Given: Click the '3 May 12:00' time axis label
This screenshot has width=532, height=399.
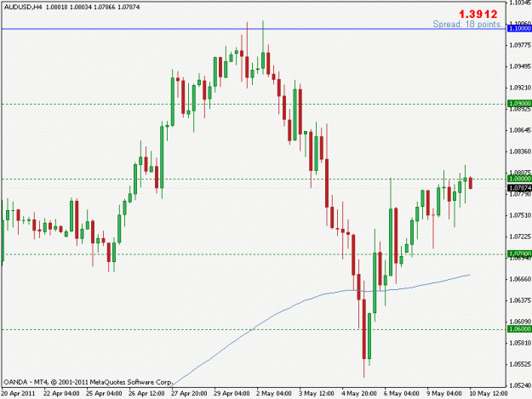Looking at the screenshot, I should (x=317, y=393).
